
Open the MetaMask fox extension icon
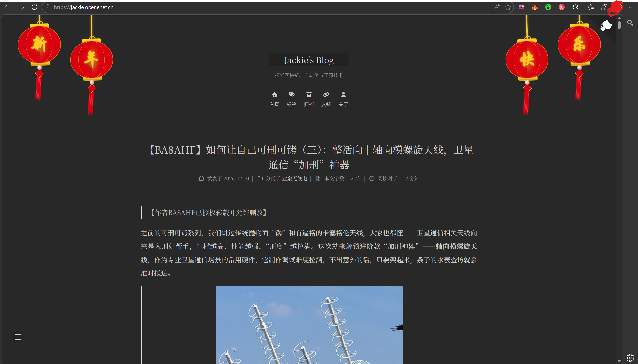tap(535, 7)
